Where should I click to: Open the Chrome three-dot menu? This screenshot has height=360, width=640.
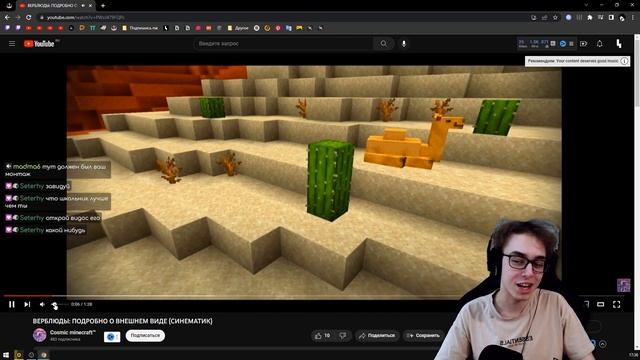pyautogui.click(x=633, y=18)
